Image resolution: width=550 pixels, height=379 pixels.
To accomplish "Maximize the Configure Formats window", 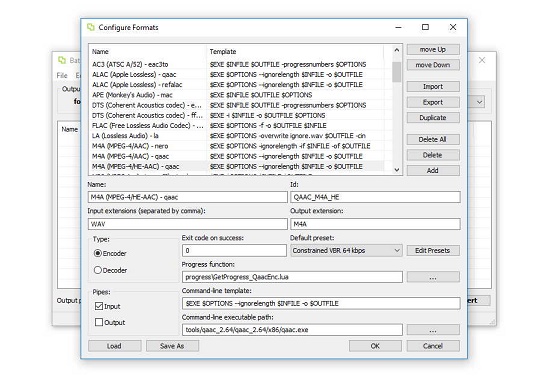I will click(x=425, y=27).
